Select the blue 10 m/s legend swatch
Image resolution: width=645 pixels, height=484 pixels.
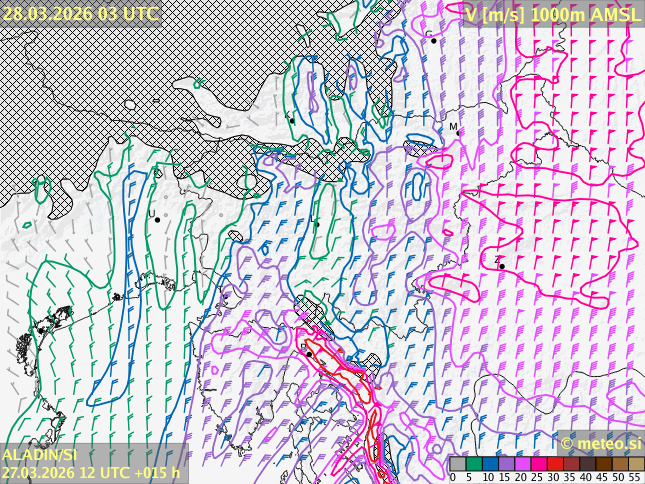pos(490,464)
